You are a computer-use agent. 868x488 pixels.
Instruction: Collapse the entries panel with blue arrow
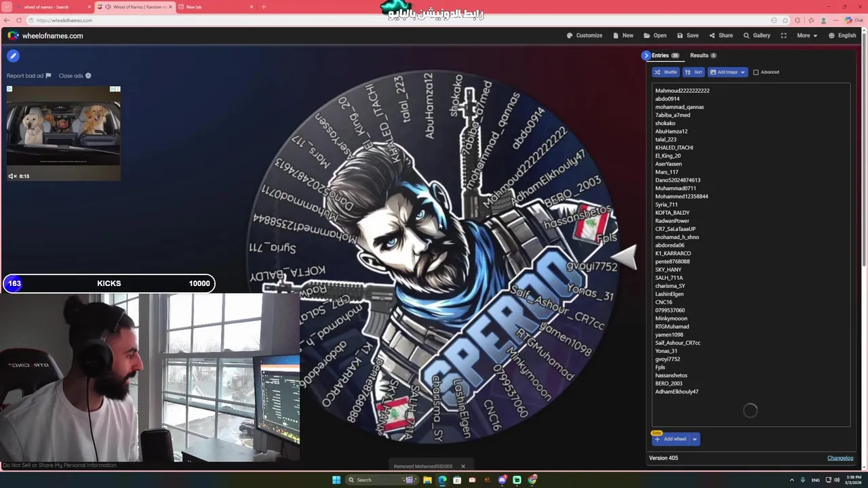(x=646, y=56)
